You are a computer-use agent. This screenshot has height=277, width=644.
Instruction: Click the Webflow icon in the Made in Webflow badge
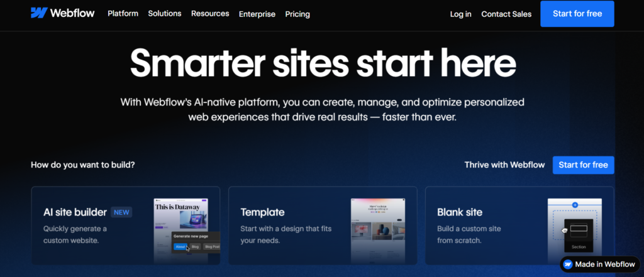568,264
